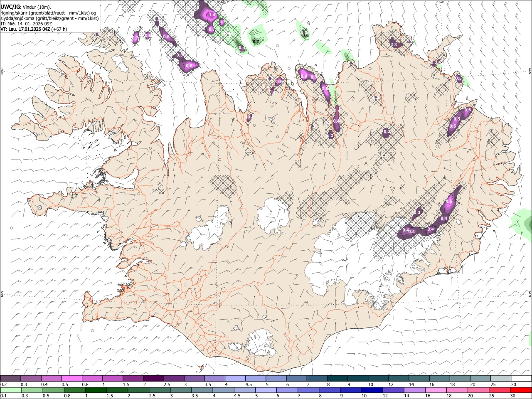The width and height of the screenshot is (532, 399).
Task: Select the "IT: Mið. 14. 01. 2026 09Z" line
Action: click(26, 24)
